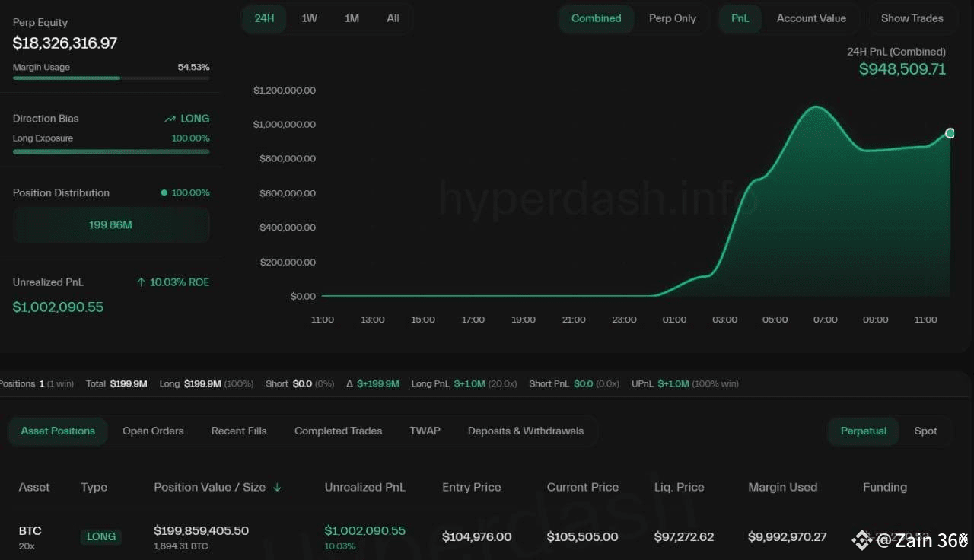Switch to the Spot view
Screen dimensions: 974x560
click(x=925, y=431)
